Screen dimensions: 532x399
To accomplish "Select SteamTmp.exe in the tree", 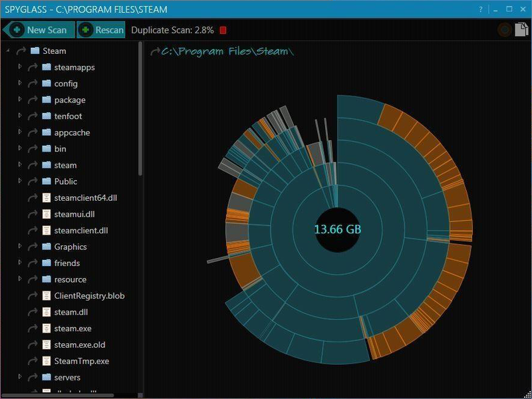I will pos(81,361).
